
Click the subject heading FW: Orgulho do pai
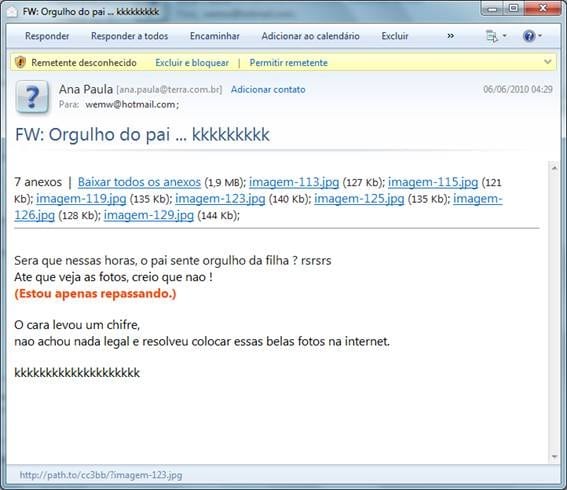142,135
